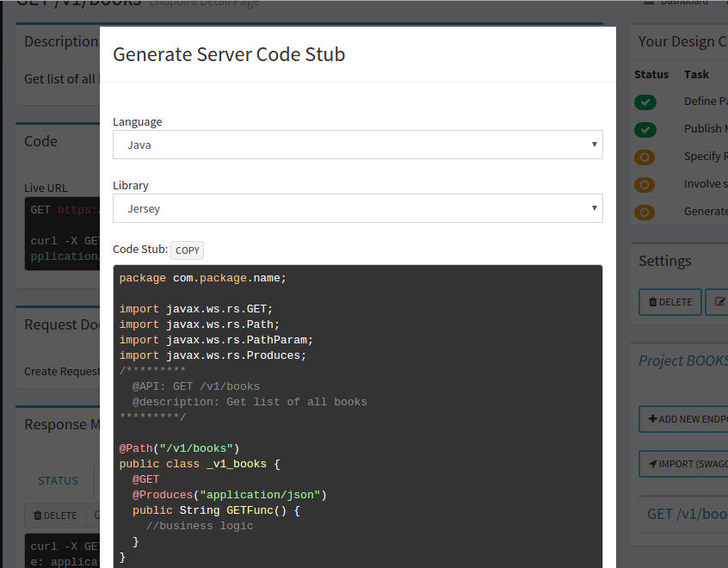
Task: Click 'import javax.ws.rs.GET;' code line
Action: pos(196,309)
